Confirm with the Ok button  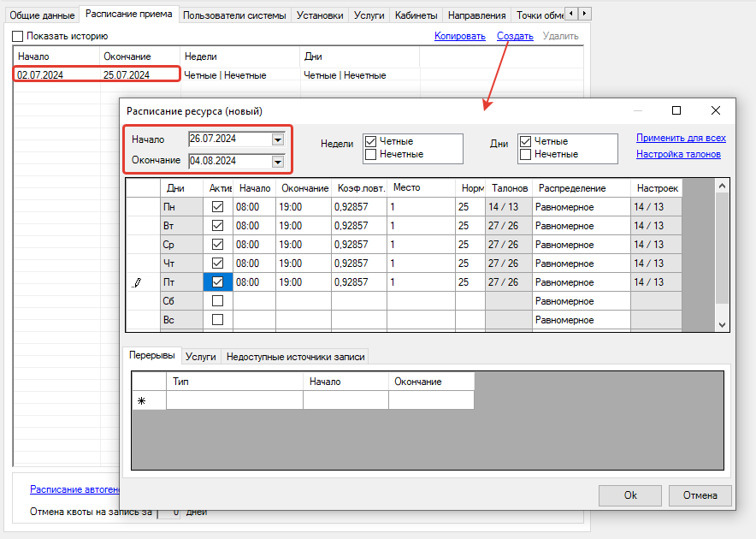(630, 495)
